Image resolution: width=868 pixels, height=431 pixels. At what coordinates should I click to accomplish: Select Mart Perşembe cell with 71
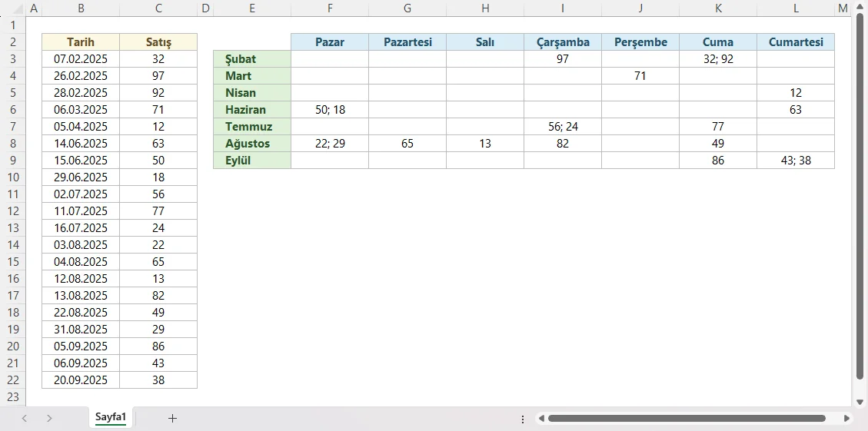[640, 76]
